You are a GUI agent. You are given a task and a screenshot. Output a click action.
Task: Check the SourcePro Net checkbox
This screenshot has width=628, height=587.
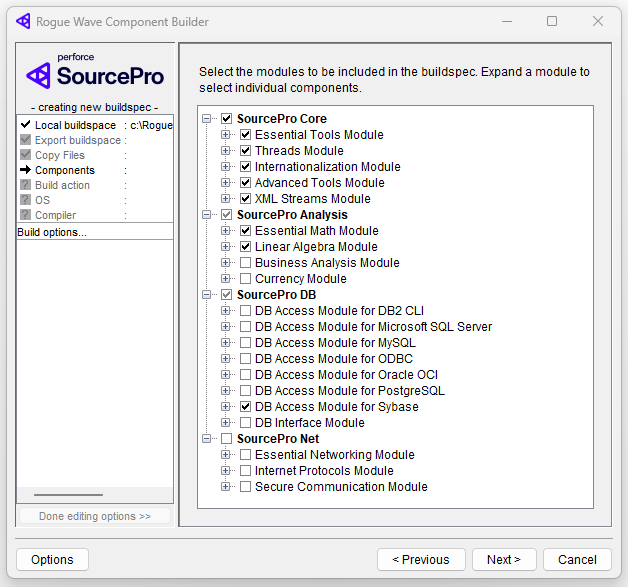pos(226,439)
